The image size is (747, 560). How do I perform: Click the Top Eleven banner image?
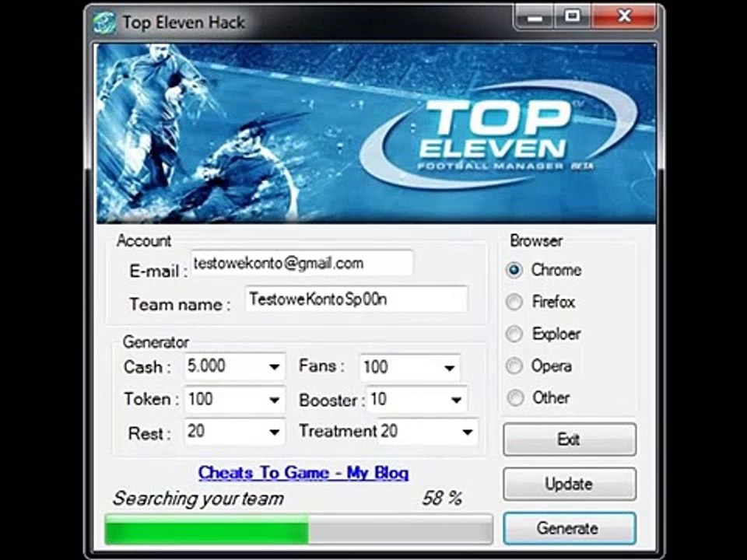tap(375, 133)
